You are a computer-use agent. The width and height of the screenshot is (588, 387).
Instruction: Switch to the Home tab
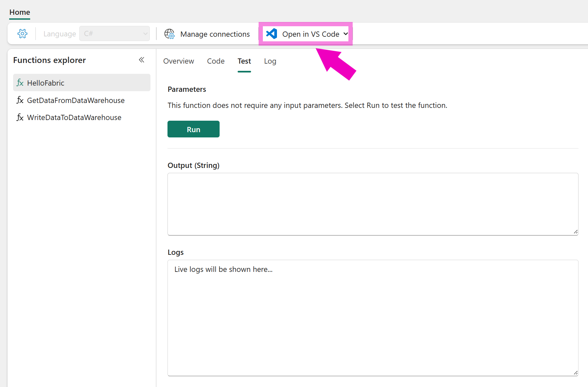pos(20,12)
